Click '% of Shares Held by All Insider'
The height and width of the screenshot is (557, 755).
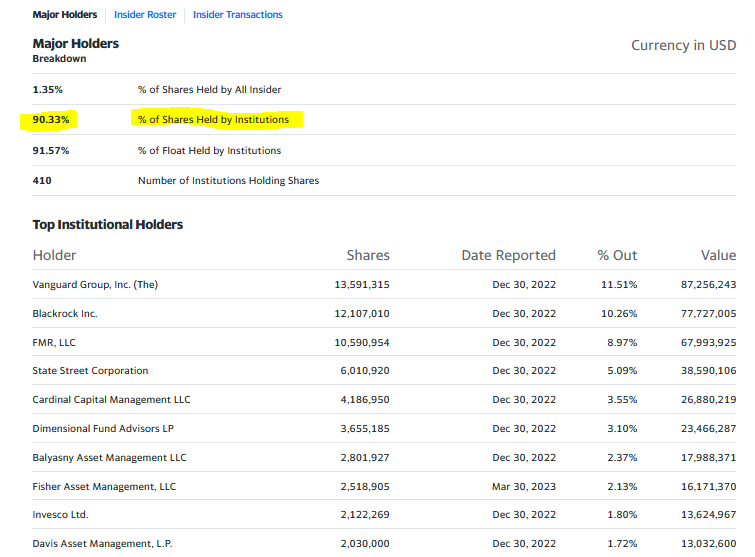[209, 90]
